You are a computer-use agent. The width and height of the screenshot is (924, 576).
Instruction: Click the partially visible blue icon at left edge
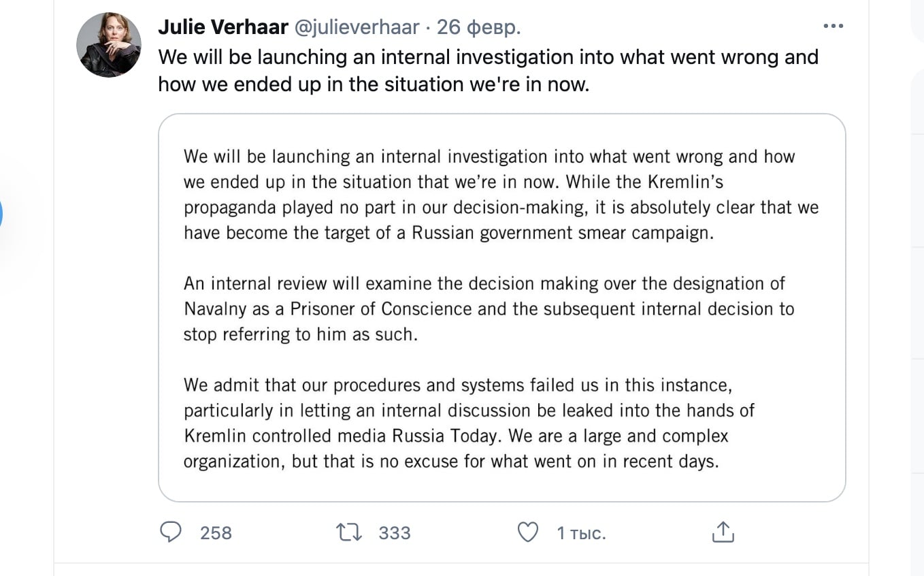point(3,213)
